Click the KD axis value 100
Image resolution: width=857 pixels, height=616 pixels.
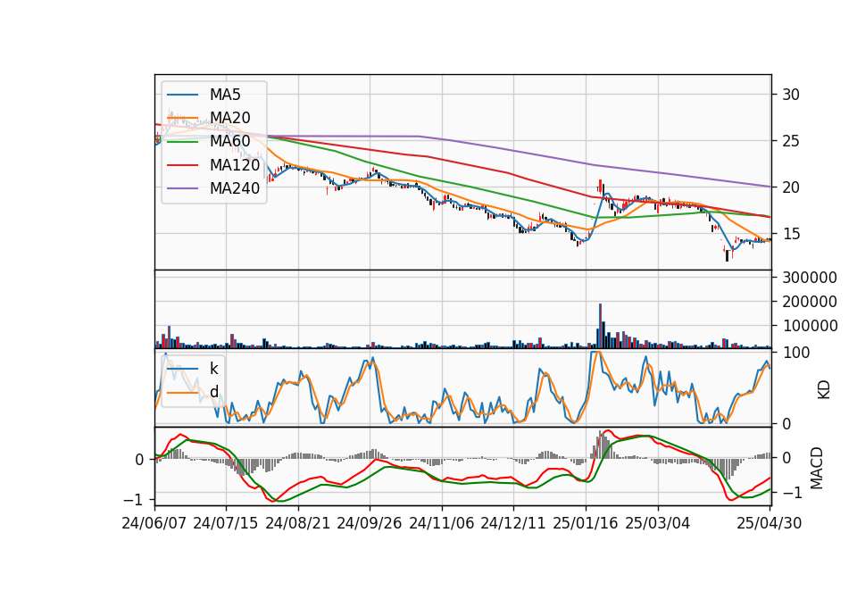[x=796, y=353]
